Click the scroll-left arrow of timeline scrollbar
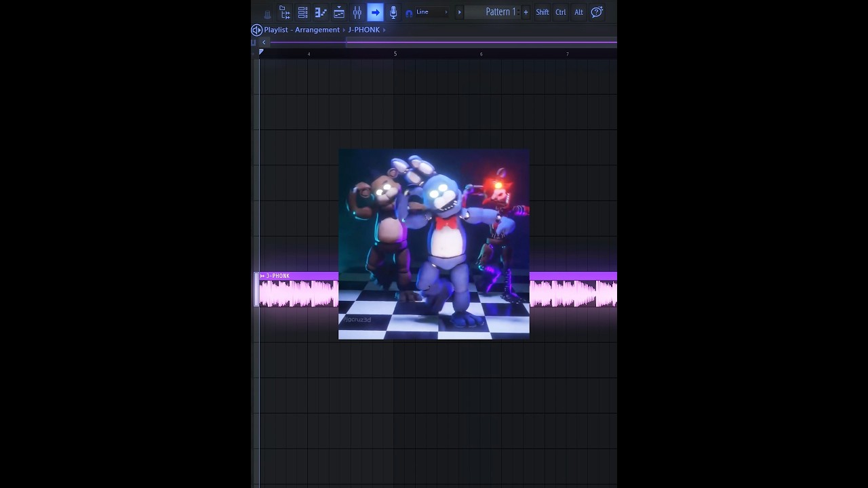Viewport: 868px width, 488px height. 264,42
